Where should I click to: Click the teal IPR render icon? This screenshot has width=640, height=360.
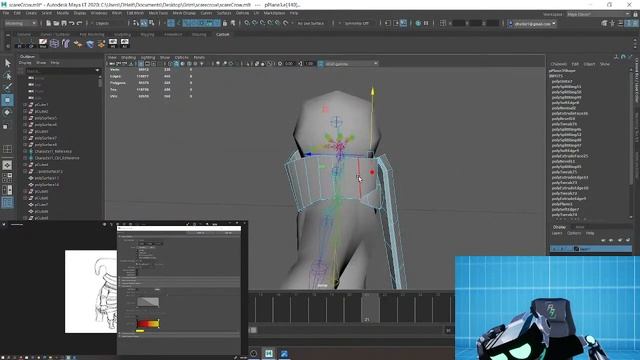(x=418, y=23)
